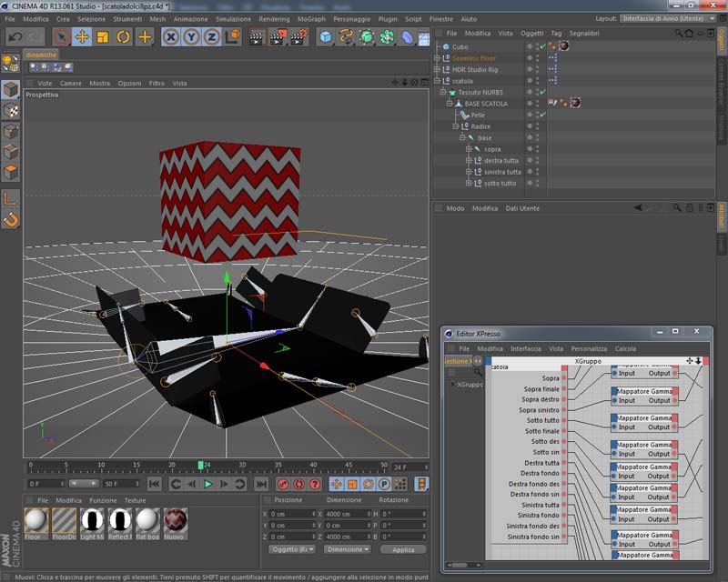
Task: Toggle the Y axis lock
Action: 192,37
